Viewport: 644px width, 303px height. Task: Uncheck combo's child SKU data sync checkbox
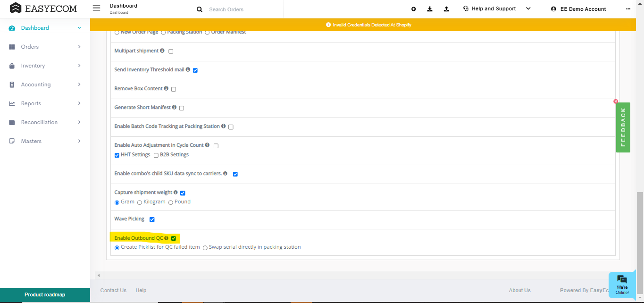click(x=235, y=174)
